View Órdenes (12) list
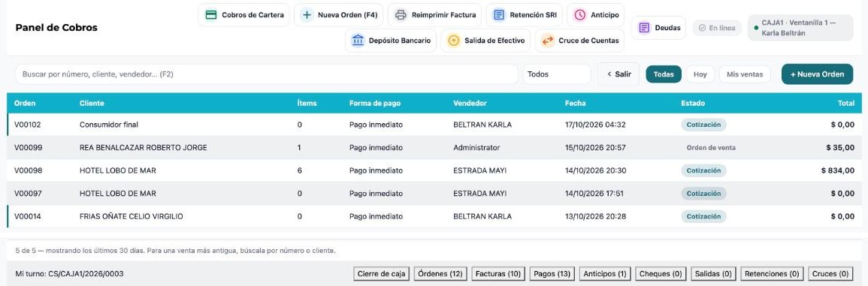This screenshot has height=286, width=868. (440, 273)
